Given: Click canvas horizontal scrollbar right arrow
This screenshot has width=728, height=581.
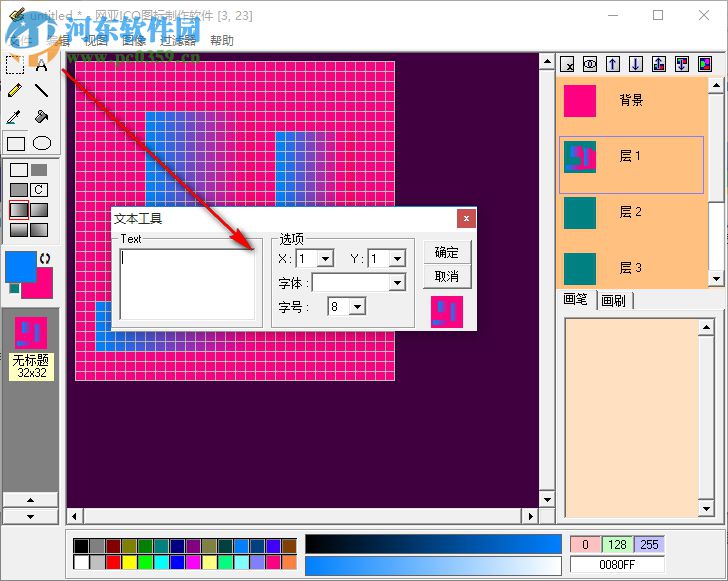Looking at the screenshot, I should click(x=531, y=516).
